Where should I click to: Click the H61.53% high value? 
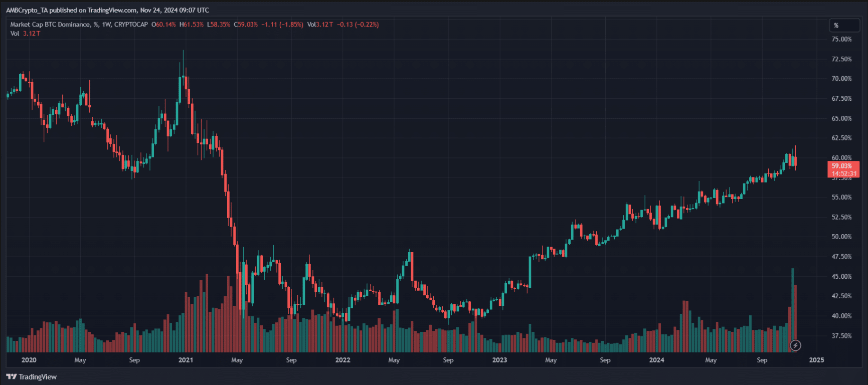(x=192, y=24)
